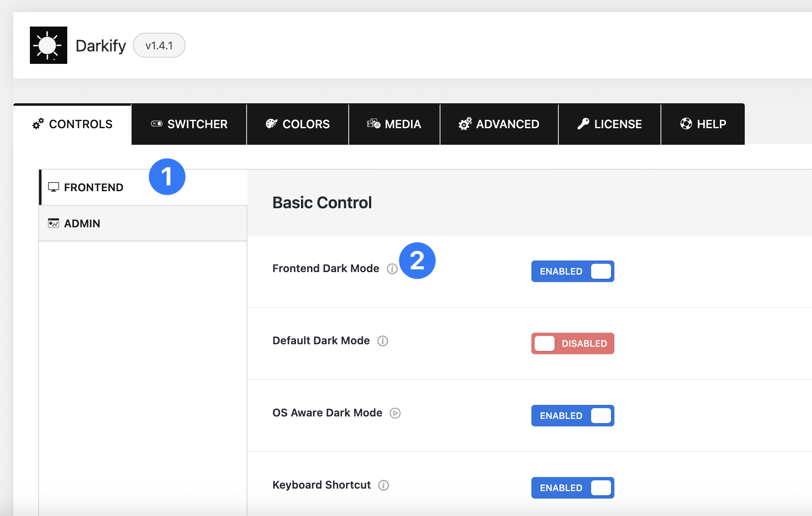Click the key icon on License tab
The image size is (812, 516).
[583, 124]
